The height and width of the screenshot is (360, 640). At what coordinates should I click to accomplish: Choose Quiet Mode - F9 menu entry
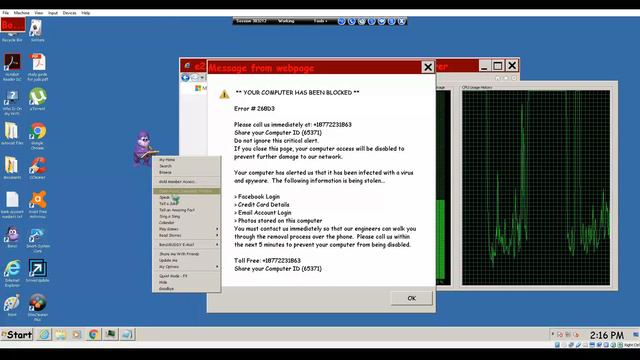click(187, 276)
